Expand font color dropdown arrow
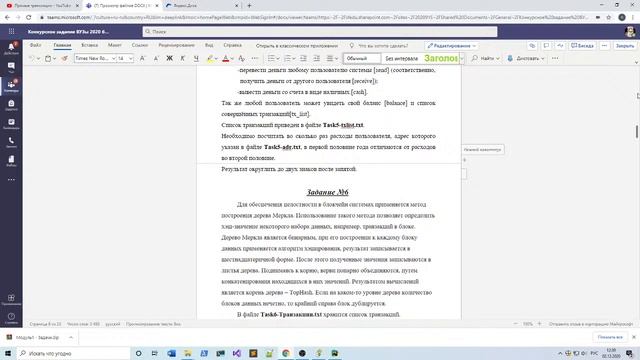 point(232,58)
